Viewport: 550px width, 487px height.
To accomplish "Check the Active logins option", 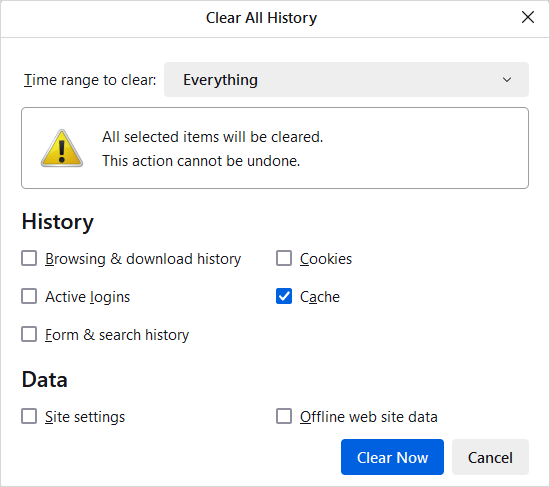I will [29, 296].
